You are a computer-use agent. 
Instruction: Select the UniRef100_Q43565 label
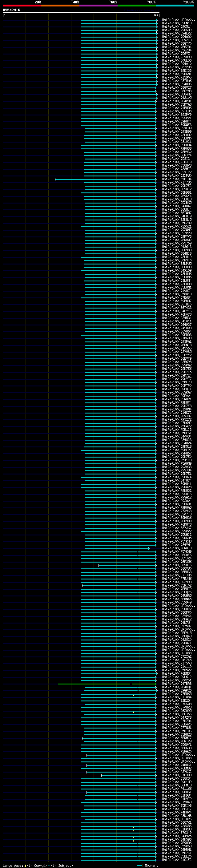tap(176, 349)
